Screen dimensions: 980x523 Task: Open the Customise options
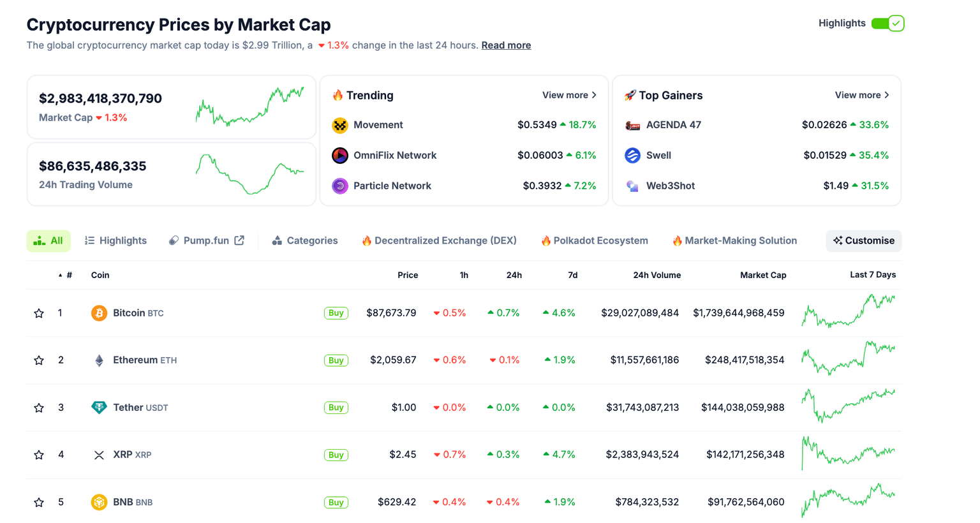coord(863,240)
